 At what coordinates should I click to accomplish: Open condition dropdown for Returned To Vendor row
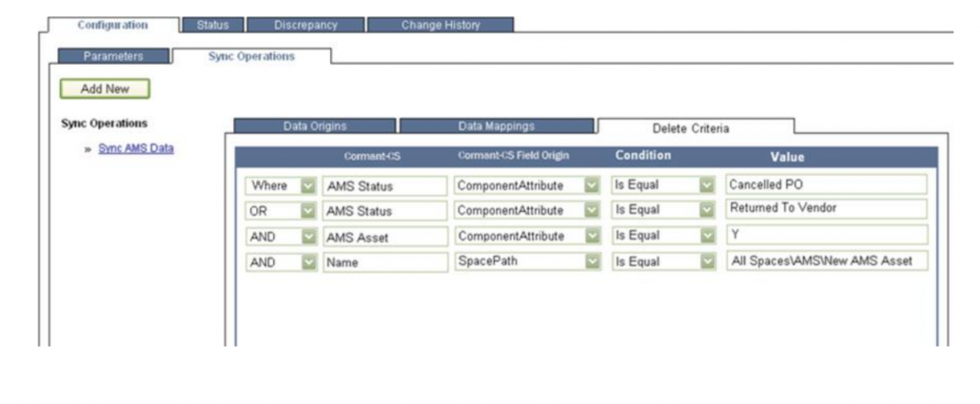tap(706, 210)
